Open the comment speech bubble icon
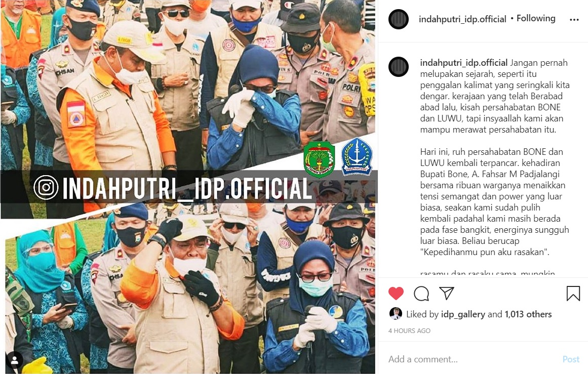The width and height of the screenshot is (588, 374). point(421,294)
